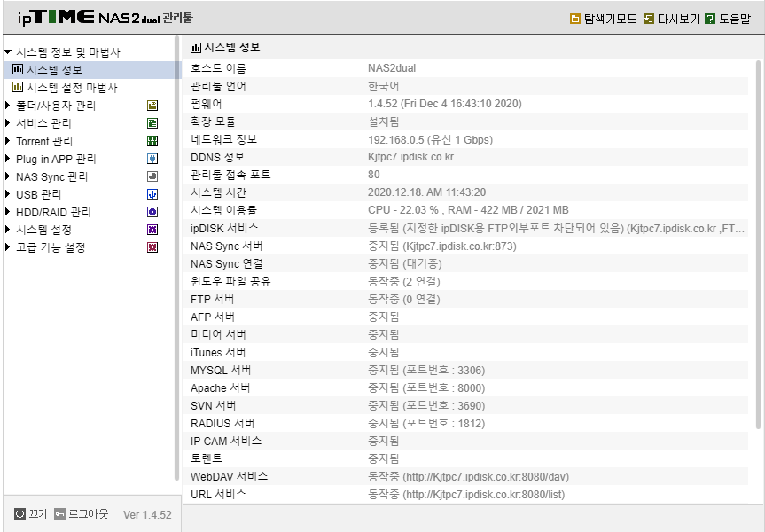Click the USB icon beside USB 관리
The width and height of the screenshot is (765, 532).
(152, 194)
